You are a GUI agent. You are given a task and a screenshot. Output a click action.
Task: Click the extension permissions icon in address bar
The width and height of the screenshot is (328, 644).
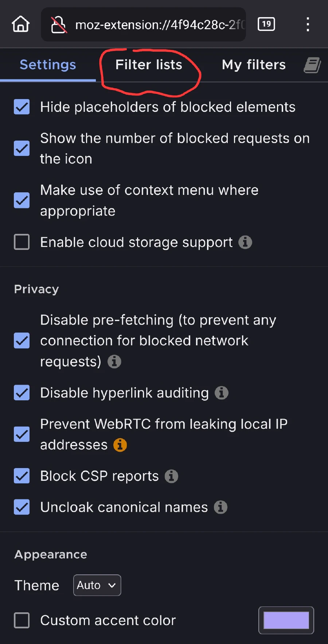tap(59, 24)
